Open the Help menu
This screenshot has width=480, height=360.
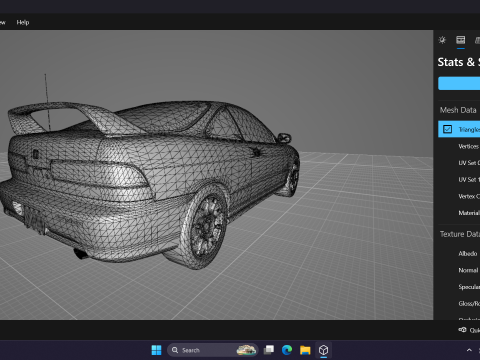click(23, 22)
